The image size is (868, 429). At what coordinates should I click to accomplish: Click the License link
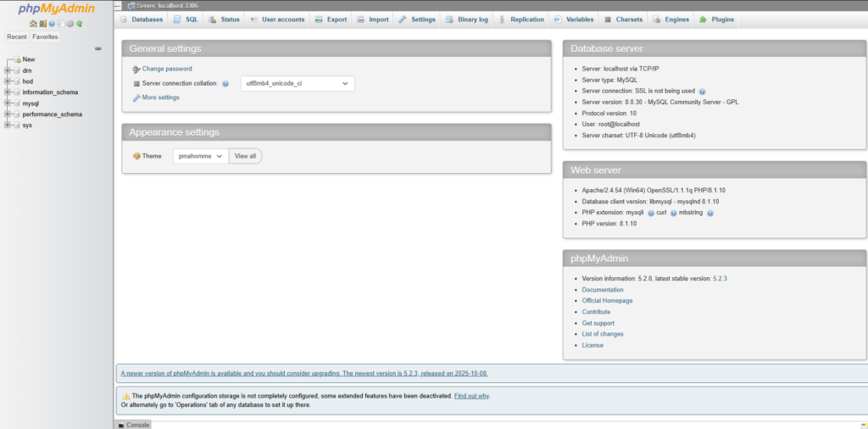[593, 345]
